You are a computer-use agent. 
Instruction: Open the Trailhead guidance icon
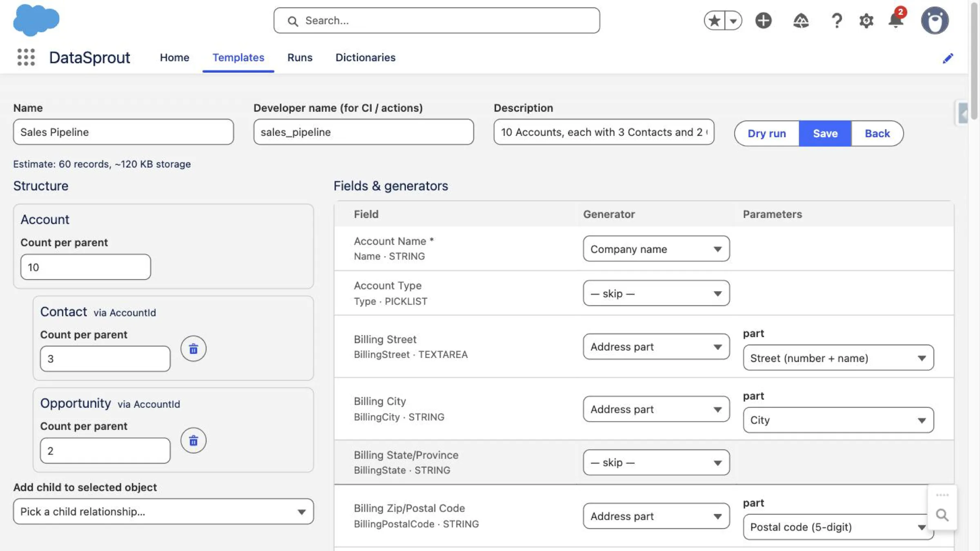click(x=801, y=20)
